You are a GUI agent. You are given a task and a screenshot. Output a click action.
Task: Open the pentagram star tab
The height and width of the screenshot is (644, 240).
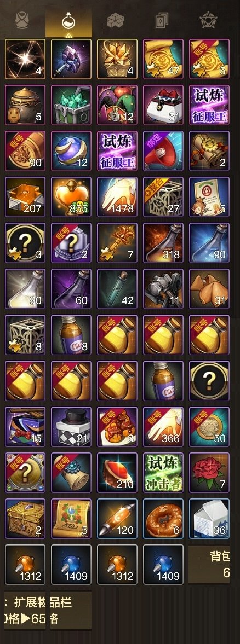(x=208, y=21)
